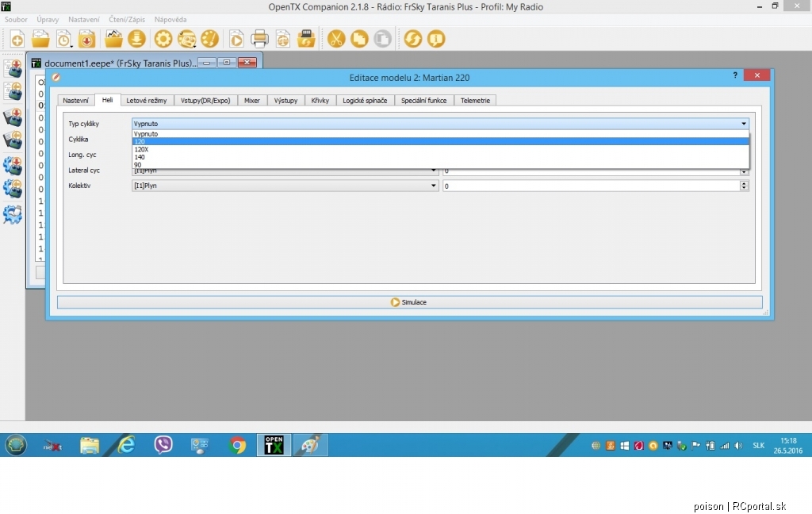812x514 pixels.
Task: Select 140 in the swash type list
Action: [x=441, y=157]
